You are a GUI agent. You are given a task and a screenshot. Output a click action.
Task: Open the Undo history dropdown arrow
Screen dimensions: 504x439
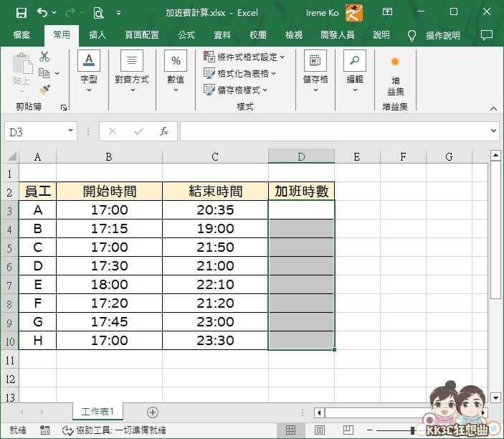point(54,12)
